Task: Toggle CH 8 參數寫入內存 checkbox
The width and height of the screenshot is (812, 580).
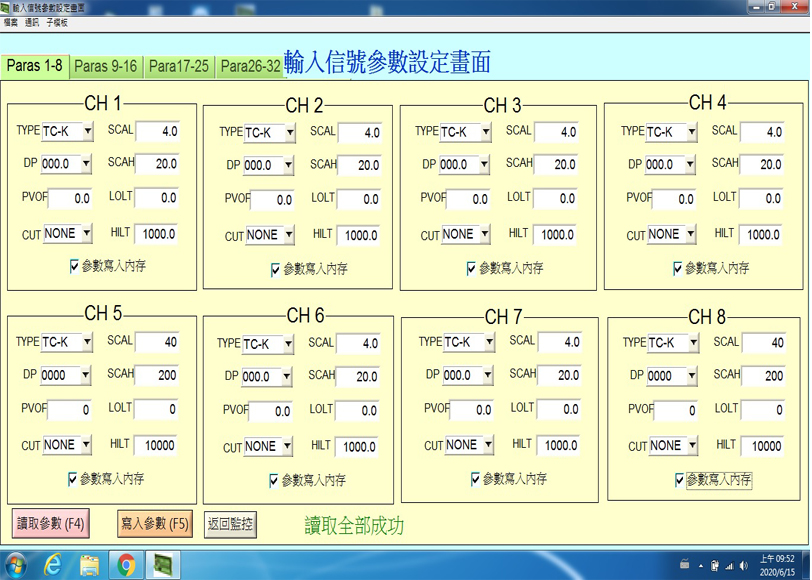Action: point(679,480)
